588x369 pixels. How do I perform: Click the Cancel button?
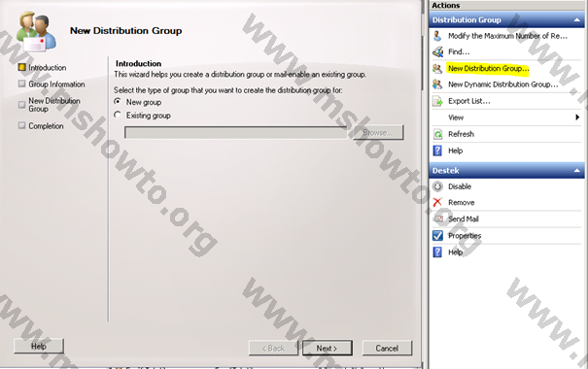coord(387,348)
